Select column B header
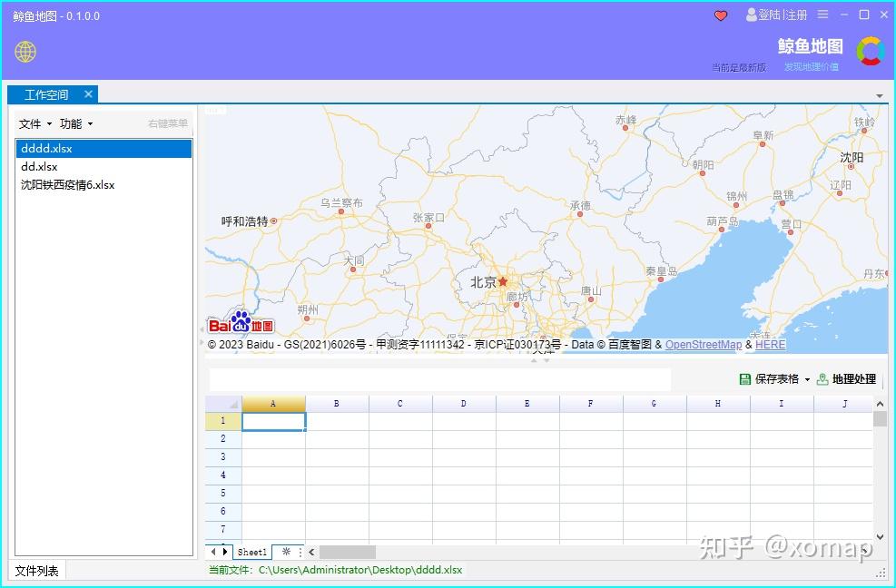 pyautogui.click(x=337, y=404)
